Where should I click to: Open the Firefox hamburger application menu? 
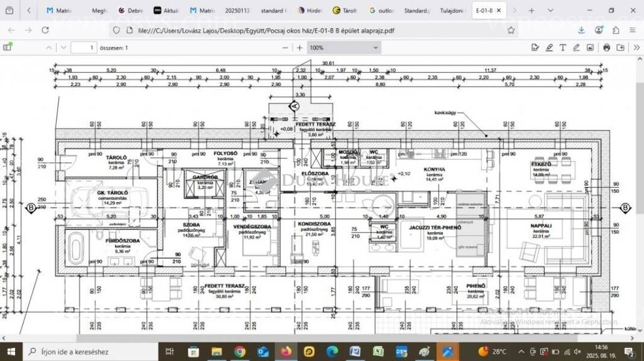pos(633,30)
